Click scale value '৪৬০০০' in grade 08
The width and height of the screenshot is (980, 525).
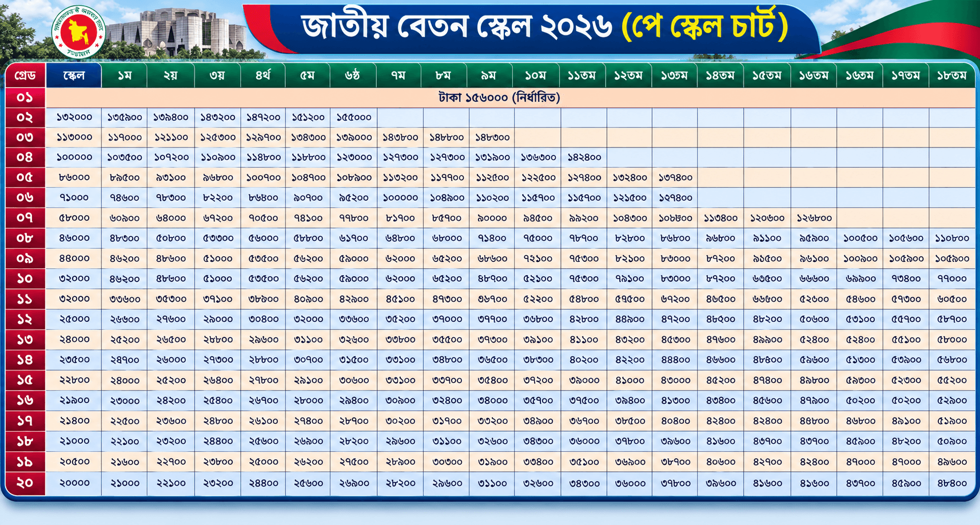click(74, 238)
